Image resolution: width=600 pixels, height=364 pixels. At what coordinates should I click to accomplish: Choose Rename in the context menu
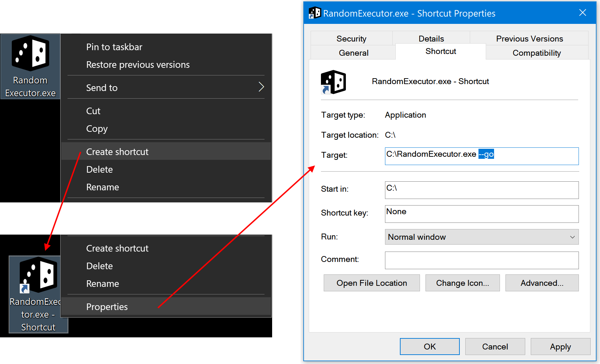[102, 187]
